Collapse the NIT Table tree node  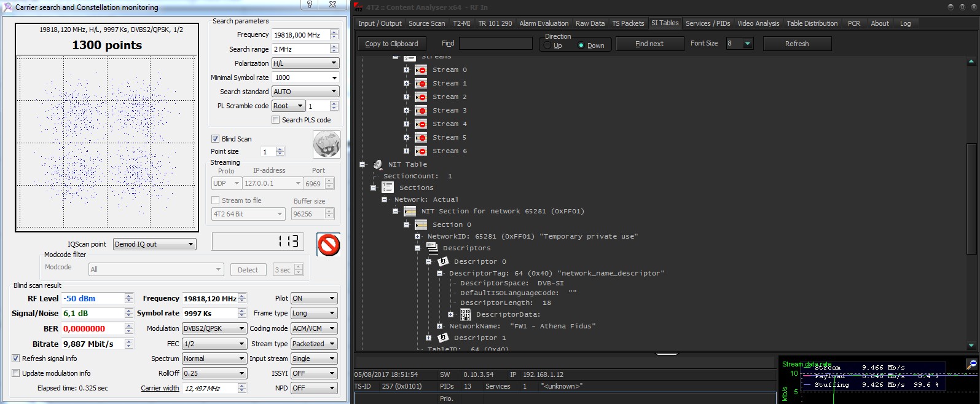pyautogui.click(x=362, y=165)
